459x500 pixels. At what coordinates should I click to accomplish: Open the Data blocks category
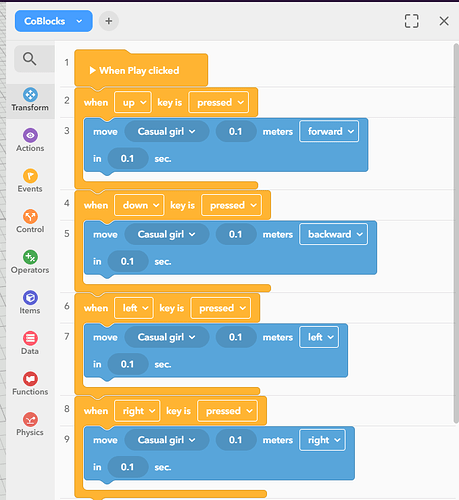(x=30, y=344)
